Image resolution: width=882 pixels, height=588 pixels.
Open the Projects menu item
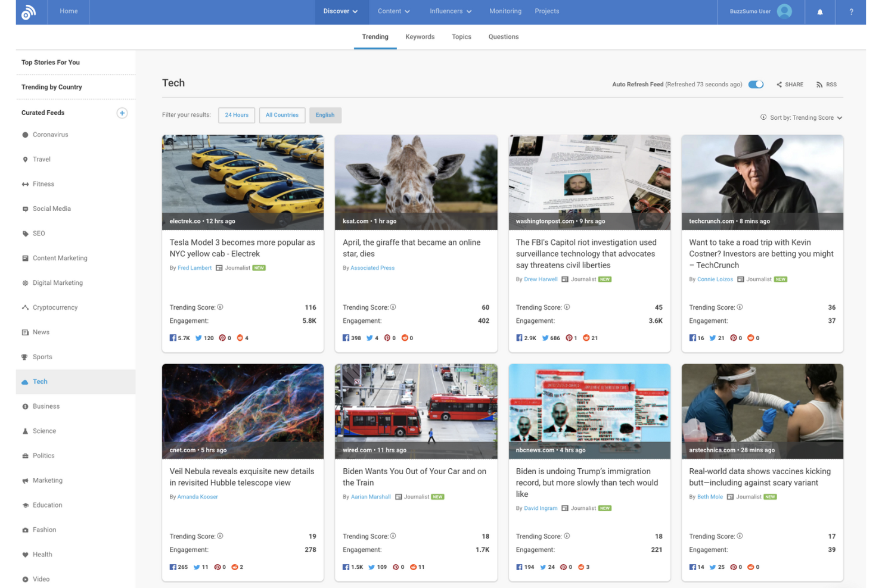(x=547, y=11)
